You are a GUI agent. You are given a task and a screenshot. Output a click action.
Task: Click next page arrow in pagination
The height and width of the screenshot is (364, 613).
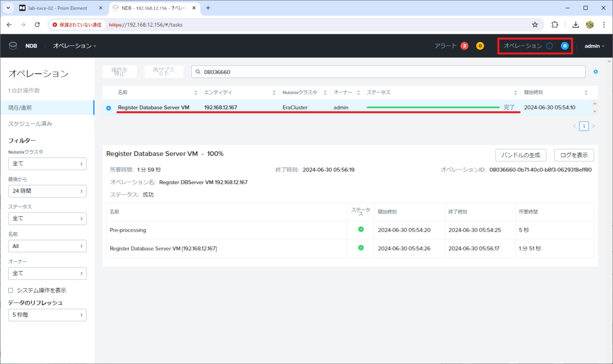[x=593, y=126]
